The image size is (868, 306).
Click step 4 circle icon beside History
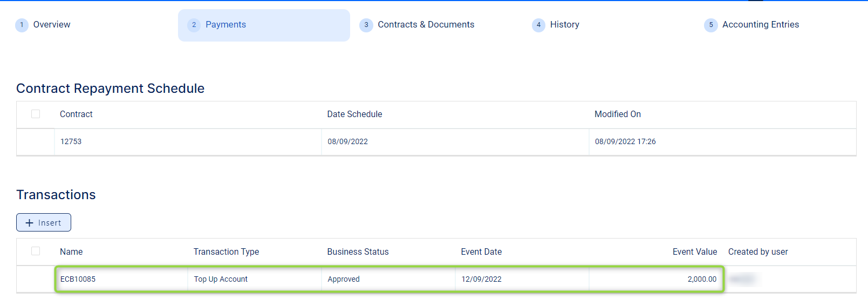coord(538,25)
